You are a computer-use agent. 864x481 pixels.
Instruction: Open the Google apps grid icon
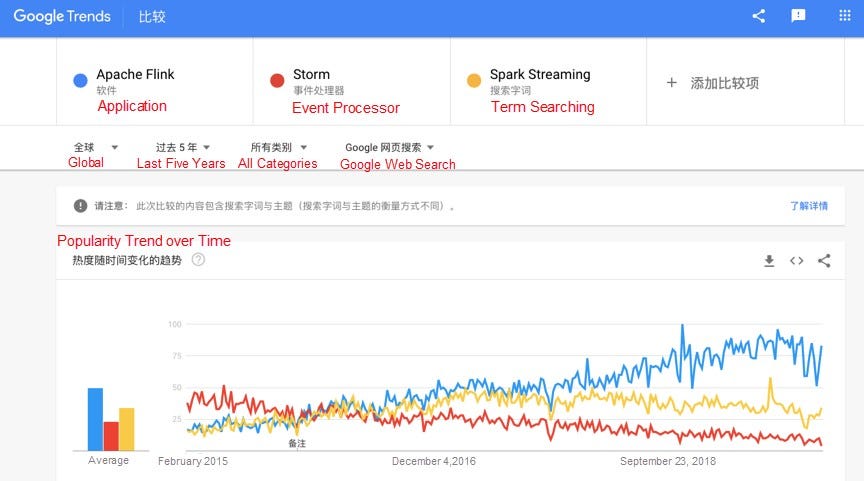[x=844, y=16]
